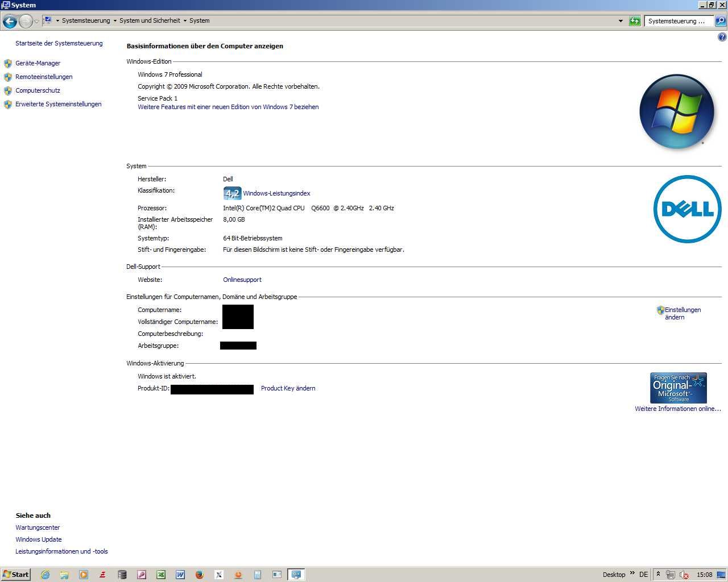Click shield icon beside Computerschutz
Screen dimensions: 728x582
click(x=8, y=90)
